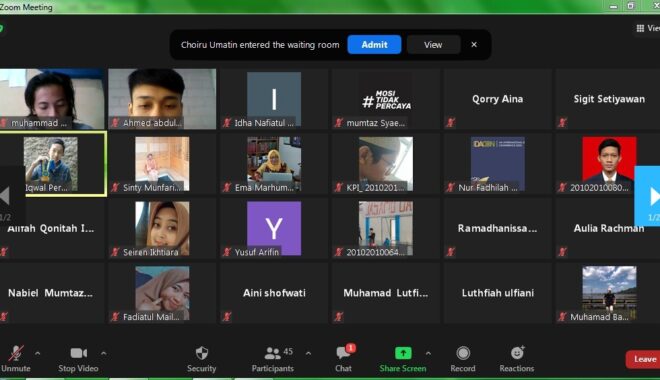Open the View layout menu
The image size is (660, 380).
(x=648, y=28)
